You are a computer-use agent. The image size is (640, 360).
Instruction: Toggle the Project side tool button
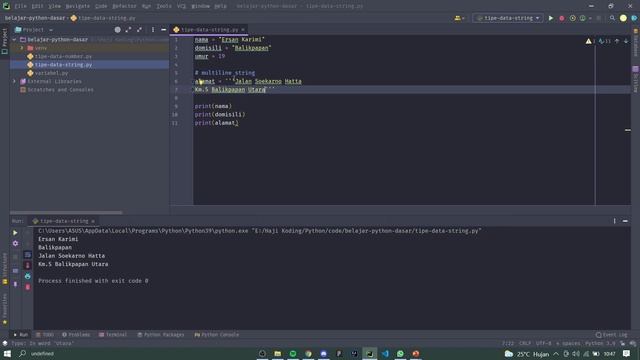coord(4,41)
